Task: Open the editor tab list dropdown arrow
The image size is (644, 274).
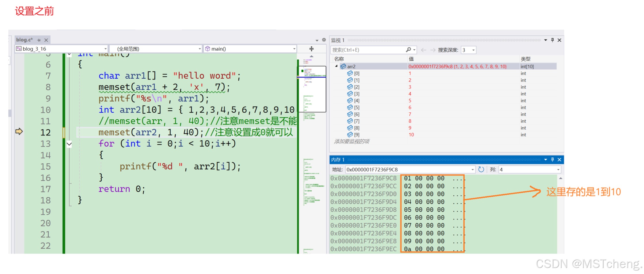Action: 317,40
